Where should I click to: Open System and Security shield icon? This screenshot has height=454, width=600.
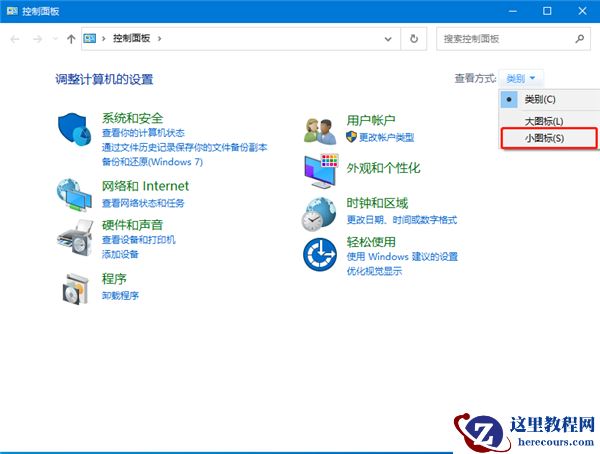pyautogui.click(x=74, y=129)
